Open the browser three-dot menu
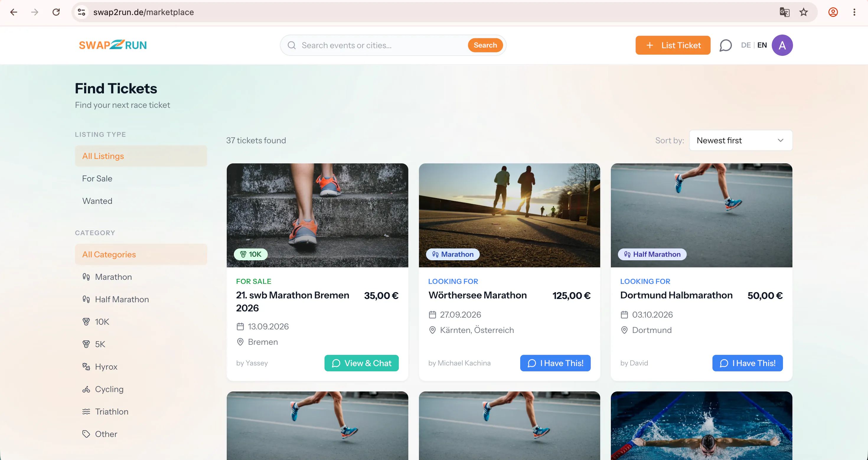The width and height of the screenshot is (868, 460). click(x=854, y=12)
